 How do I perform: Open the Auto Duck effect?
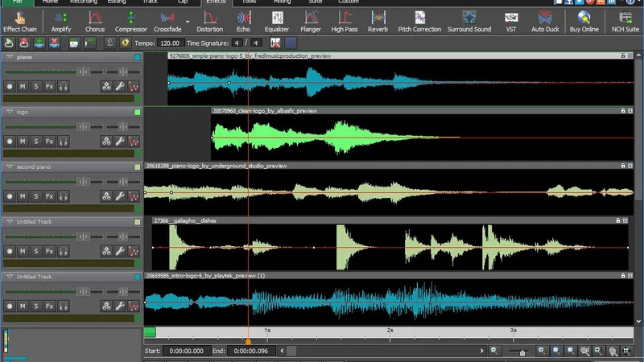coord(545,20)
